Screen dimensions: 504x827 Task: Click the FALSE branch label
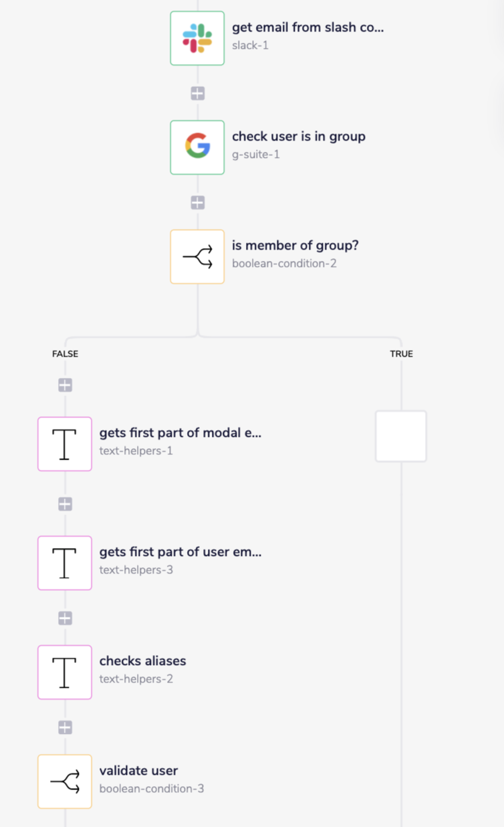point(65,354)
